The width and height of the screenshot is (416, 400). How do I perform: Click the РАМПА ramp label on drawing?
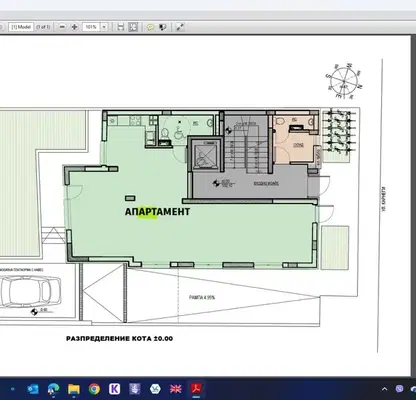(202, 297)
